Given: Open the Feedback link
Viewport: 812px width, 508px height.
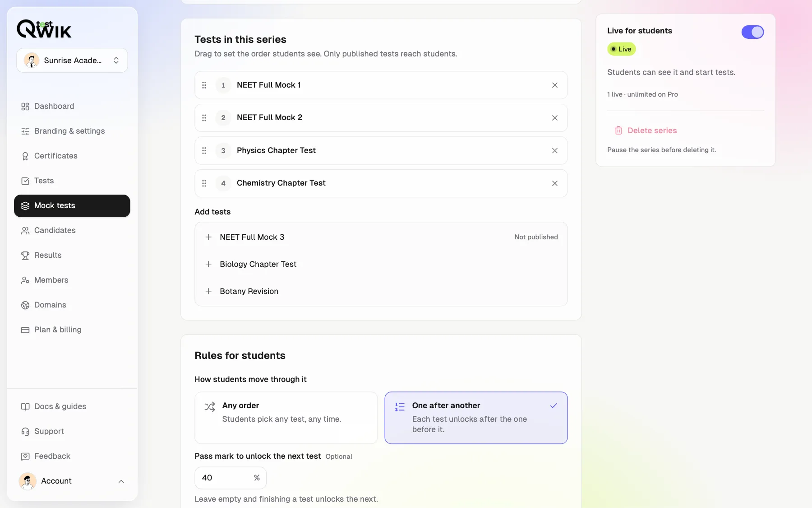Looking at the screenshot, I should (72, 457).
